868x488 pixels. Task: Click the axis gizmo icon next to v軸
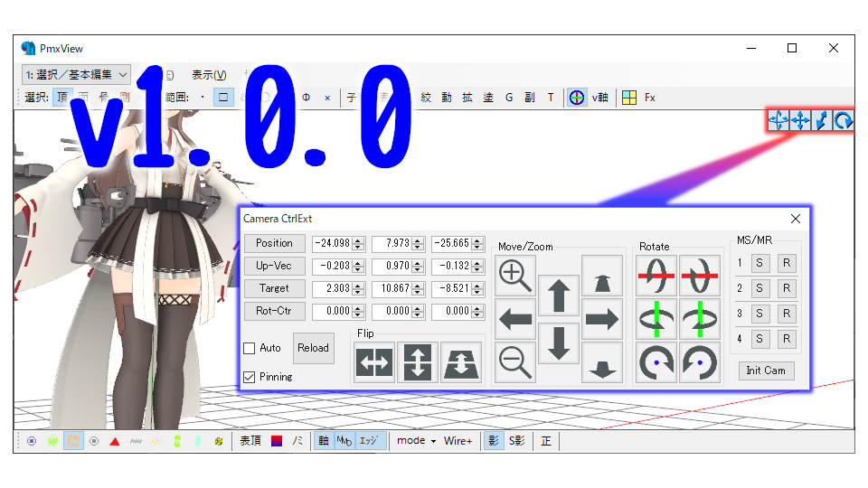point(576,98)
